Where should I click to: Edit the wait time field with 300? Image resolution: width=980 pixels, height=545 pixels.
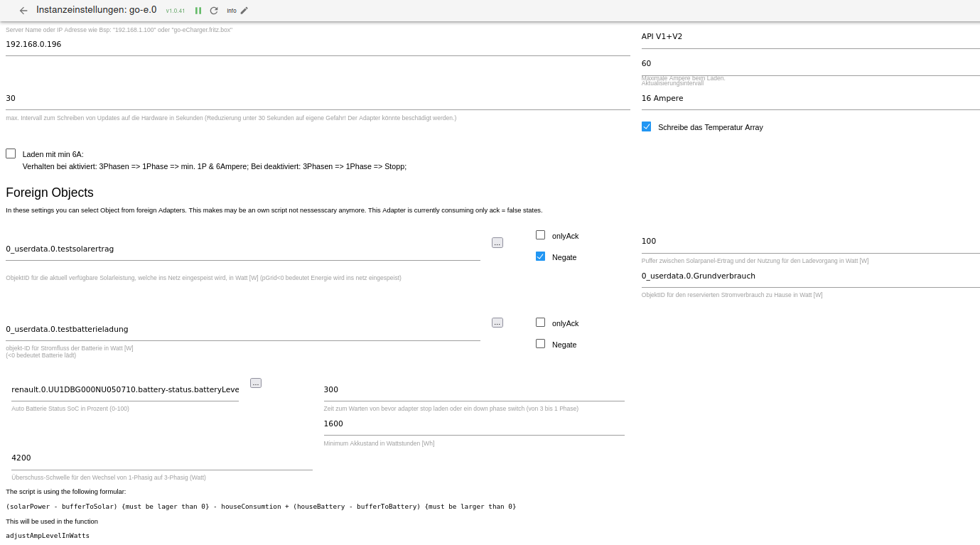tap(474, 390)
